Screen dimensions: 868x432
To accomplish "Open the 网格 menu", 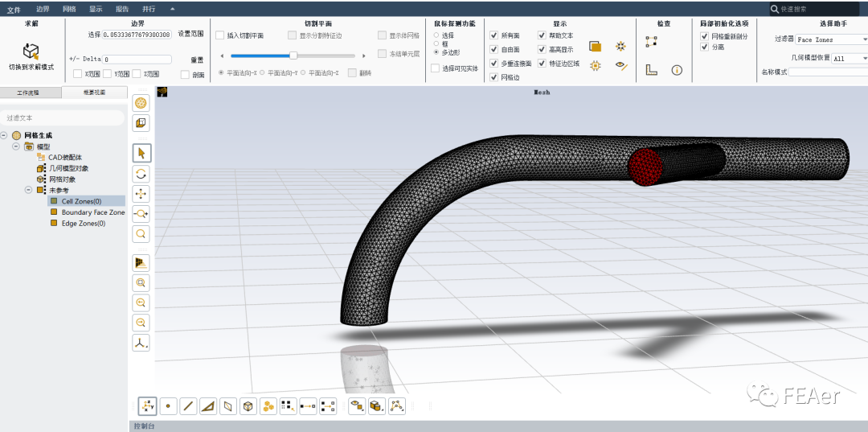I will (69, 9).
